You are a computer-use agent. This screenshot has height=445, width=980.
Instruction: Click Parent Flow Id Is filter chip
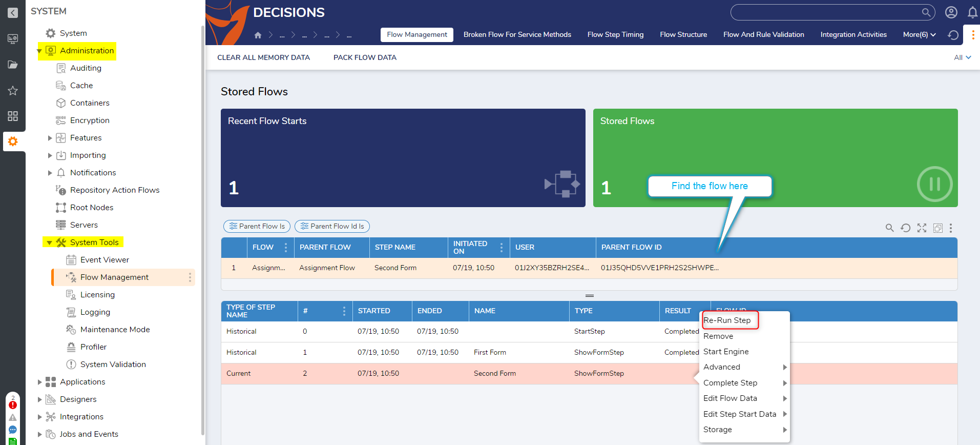point(332,226)
